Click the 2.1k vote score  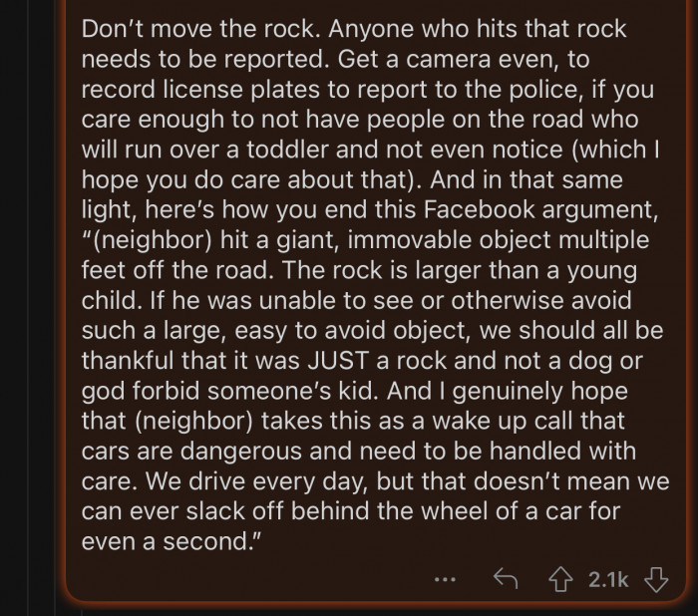point(607,579)
